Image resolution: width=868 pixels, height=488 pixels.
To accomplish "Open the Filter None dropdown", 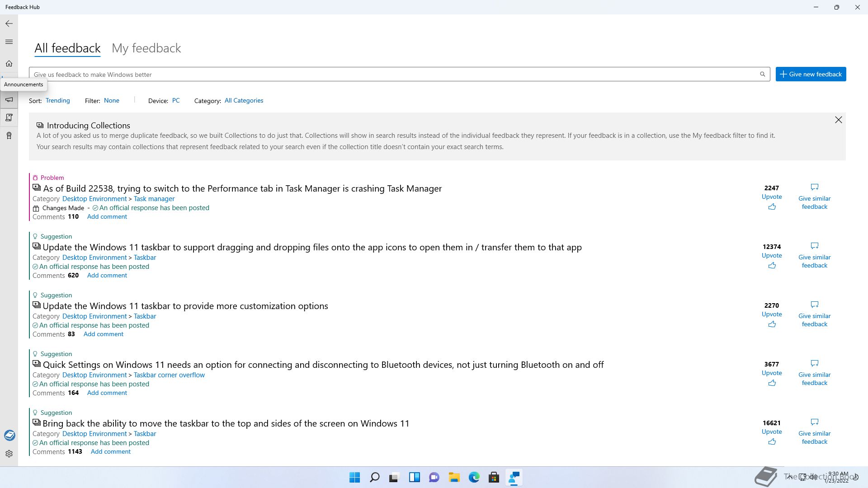I will [x=112, y=100].
